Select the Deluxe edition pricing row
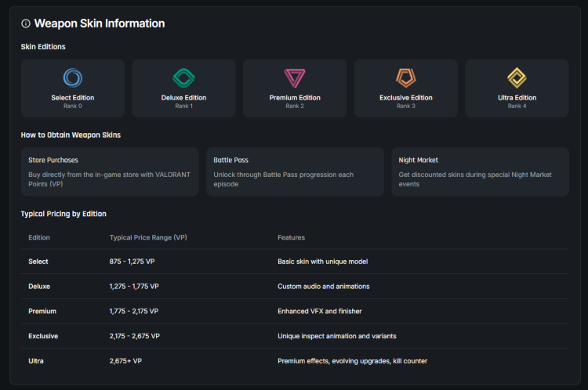This screenshot has height=390, width=588. pos(294,287)
